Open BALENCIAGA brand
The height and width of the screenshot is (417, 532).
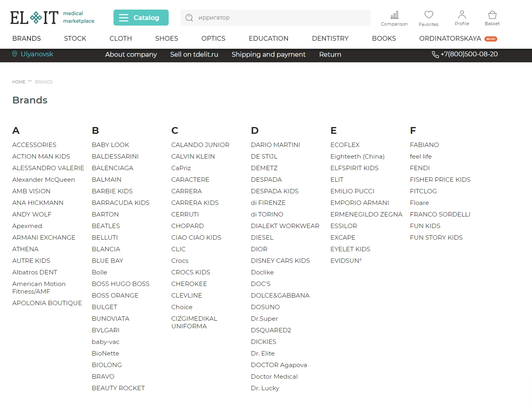tap(113, 168)
